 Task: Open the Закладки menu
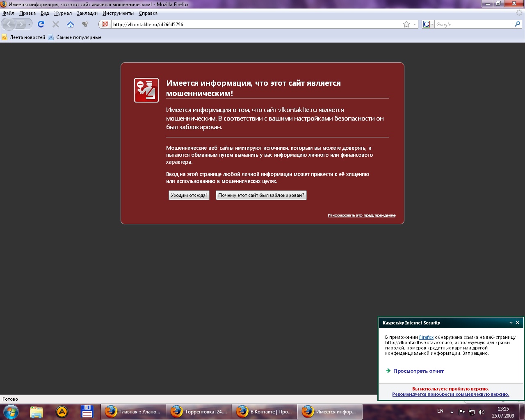click(x=87, y=13)
